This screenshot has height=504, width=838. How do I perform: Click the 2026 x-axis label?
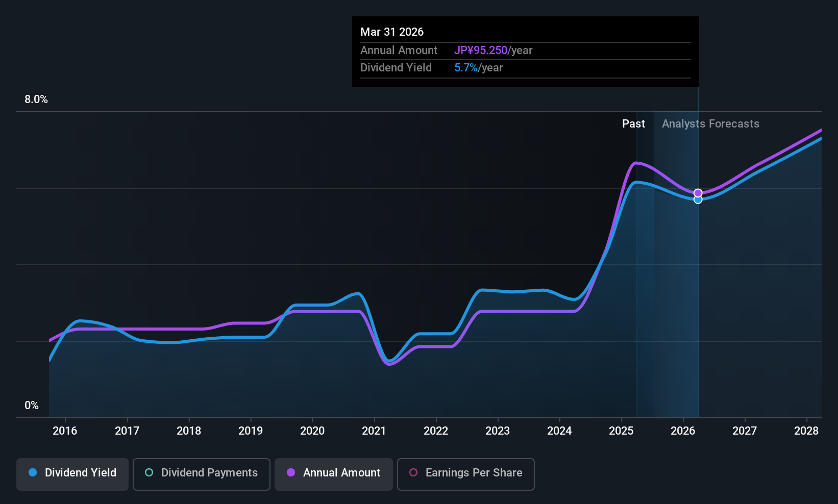point(683,431)
